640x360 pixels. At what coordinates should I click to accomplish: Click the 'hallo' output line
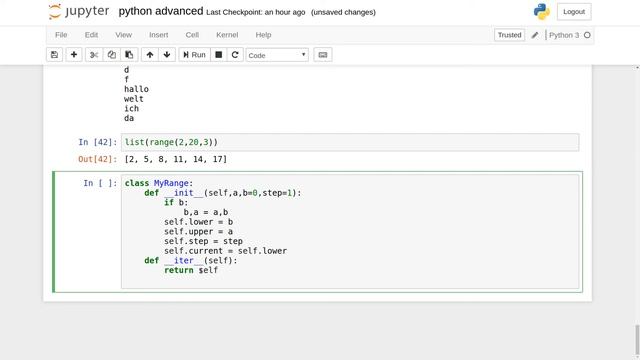coord(136,89)
